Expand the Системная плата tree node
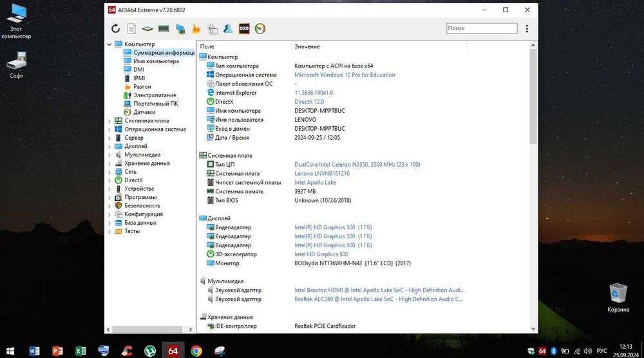 pos(109,120)
